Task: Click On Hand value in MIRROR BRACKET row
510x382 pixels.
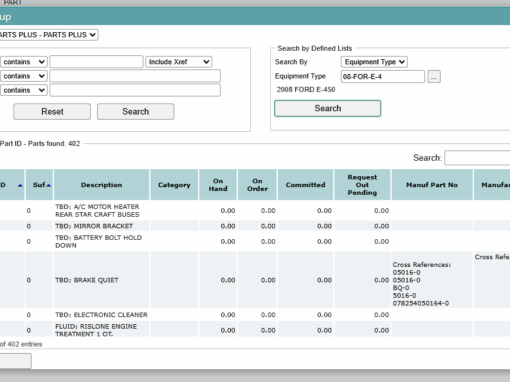Action: click(228, 226)
